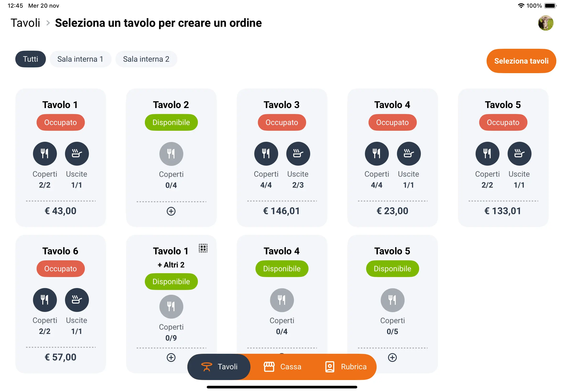The height and width of the screenshot is (392, 564).
Task: Tap the Occupato badge on Tavolo 6
Action: 60,269
